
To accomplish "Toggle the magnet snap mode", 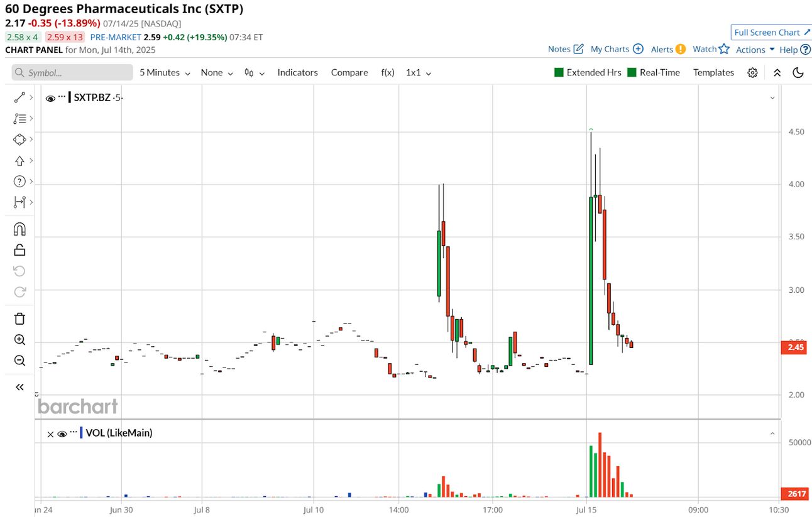I will click(x=19, y=229).
